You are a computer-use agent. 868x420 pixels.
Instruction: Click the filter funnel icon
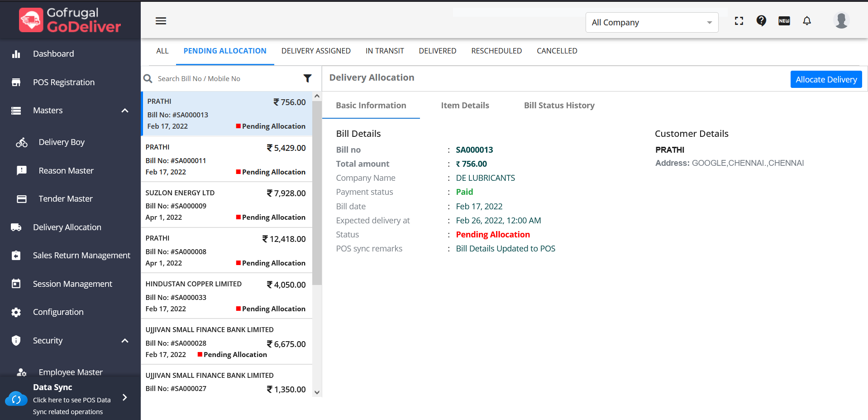pos(307,78)
